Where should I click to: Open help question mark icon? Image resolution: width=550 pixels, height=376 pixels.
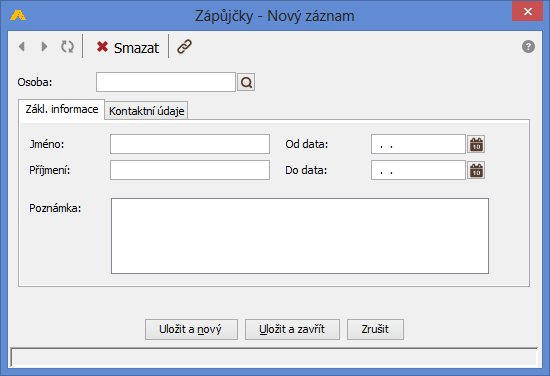[x=528, y=47]
